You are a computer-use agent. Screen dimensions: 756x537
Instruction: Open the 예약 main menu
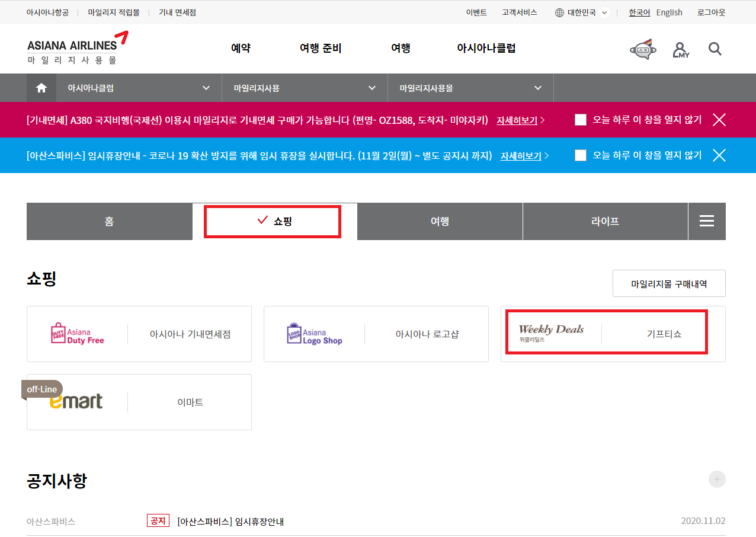point(241,49)
